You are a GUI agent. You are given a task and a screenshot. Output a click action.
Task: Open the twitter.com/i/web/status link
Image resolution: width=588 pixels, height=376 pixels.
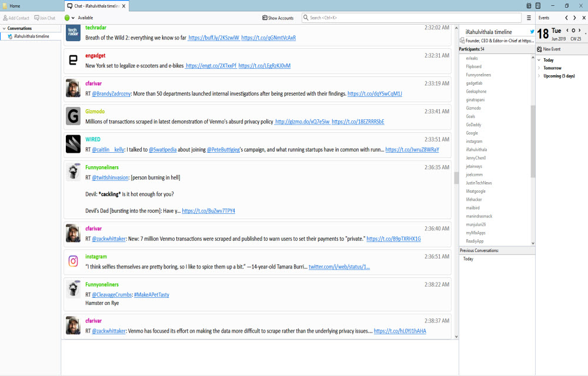point(339,267)
